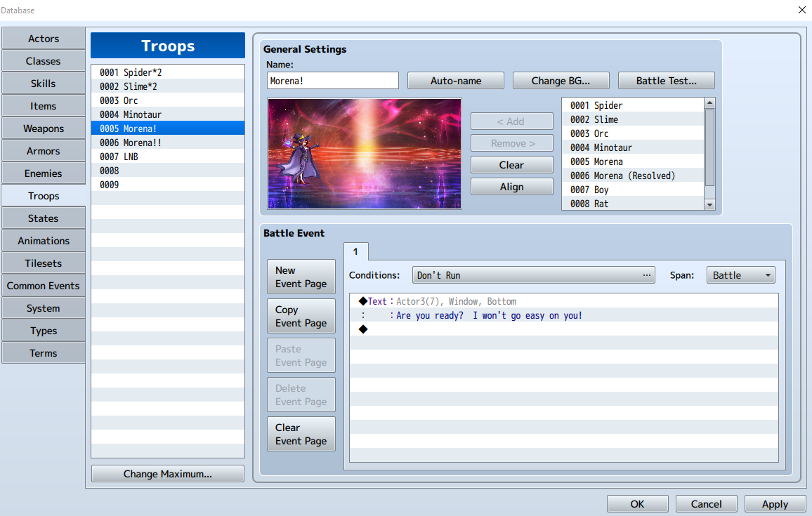Click the battleback preview image
The image size is (812, 516).
click(x=364, y=154)
